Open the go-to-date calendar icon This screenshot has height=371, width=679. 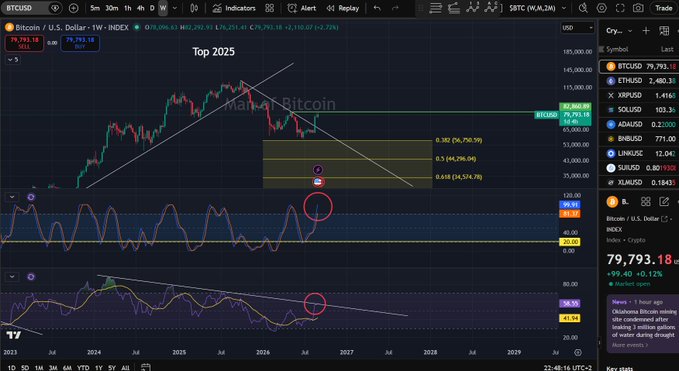146,368
